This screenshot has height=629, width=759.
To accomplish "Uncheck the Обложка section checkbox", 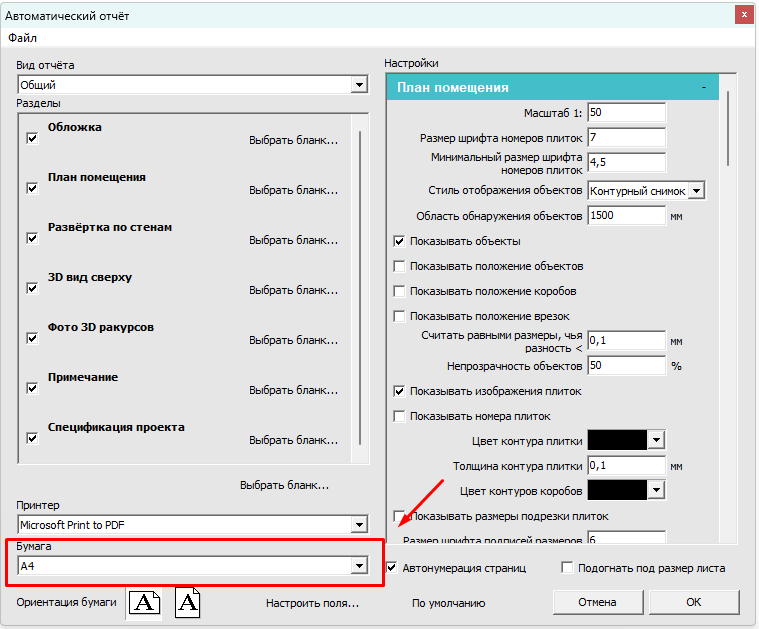I will coord(32,138).
